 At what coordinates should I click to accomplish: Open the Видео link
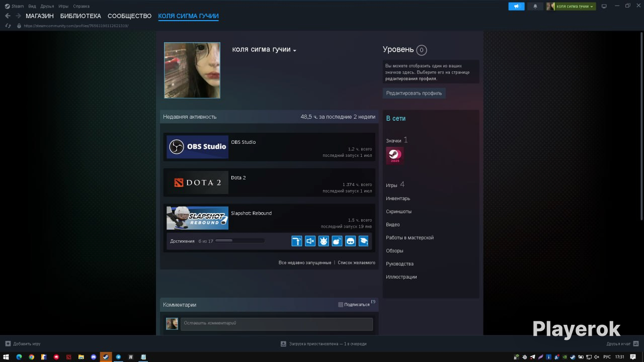393,225
